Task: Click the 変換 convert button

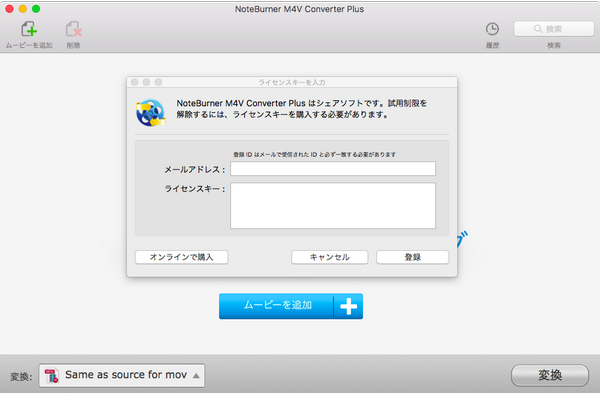Action: (x=550, y=375)
